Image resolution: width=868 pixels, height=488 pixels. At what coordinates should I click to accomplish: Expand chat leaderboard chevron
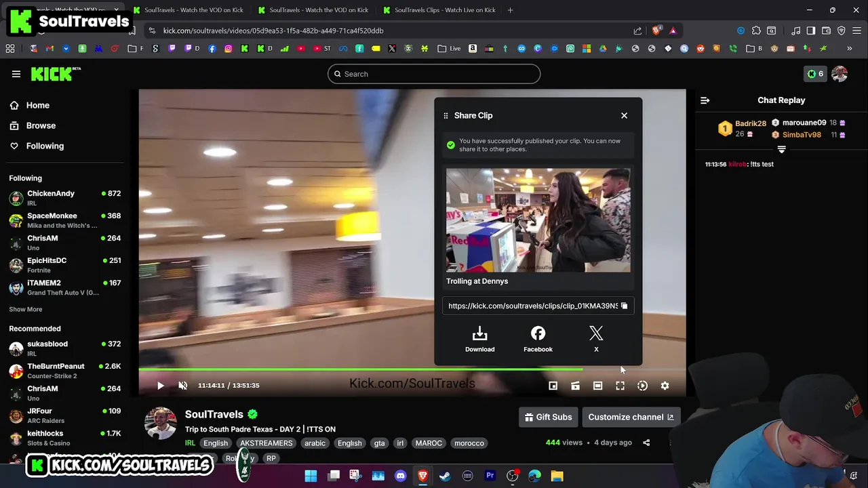point(781,149)
